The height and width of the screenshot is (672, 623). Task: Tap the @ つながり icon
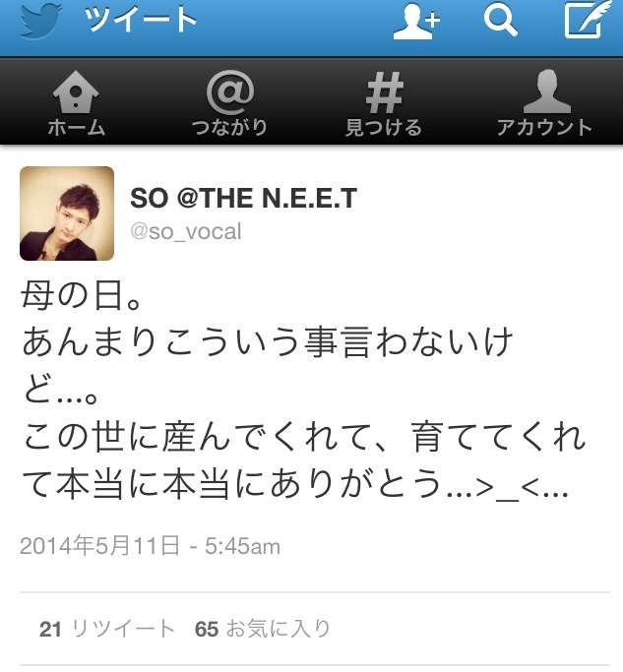[230, 92]
